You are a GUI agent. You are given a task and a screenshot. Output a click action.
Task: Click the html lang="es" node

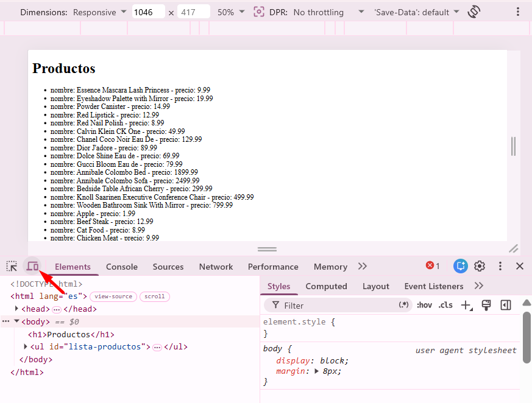click(49, 296)
